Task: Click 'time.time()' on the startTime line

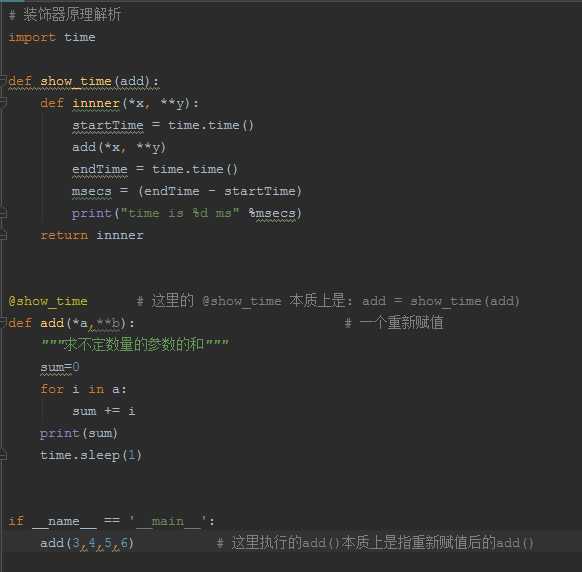Action: click(x=211, y=125)
